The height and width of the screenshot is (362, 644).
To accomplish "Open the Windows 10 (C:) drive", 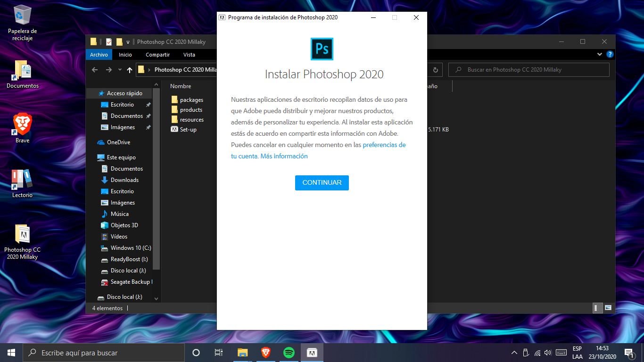I will [126, 248].
